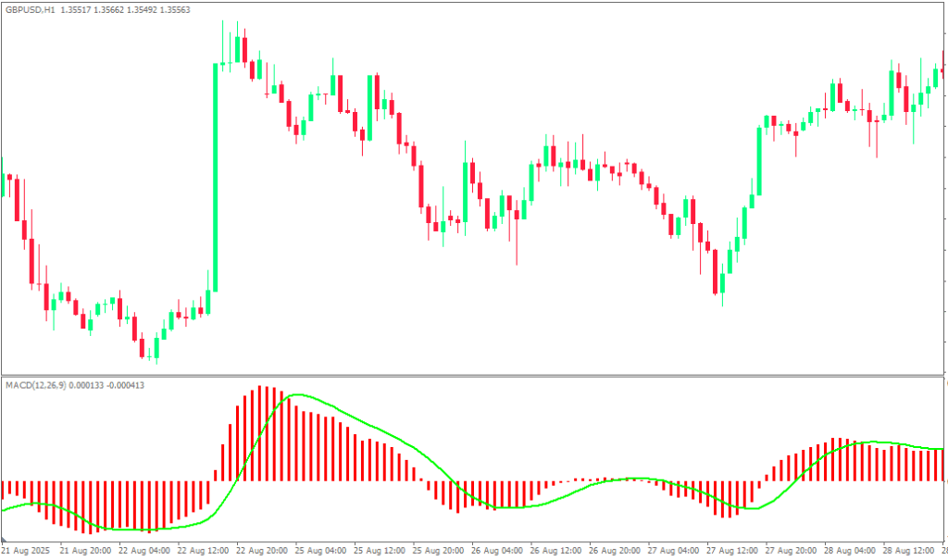948x560 pixels.
Task: Select the 27 Aug 04:00 time label
Action: 677,549
